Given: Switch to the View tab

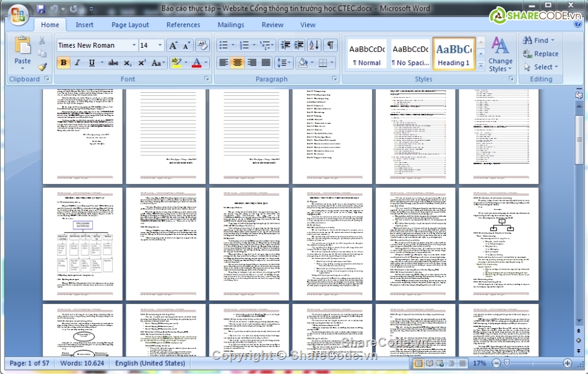Looking at the screenshot, I should (308, 25).
